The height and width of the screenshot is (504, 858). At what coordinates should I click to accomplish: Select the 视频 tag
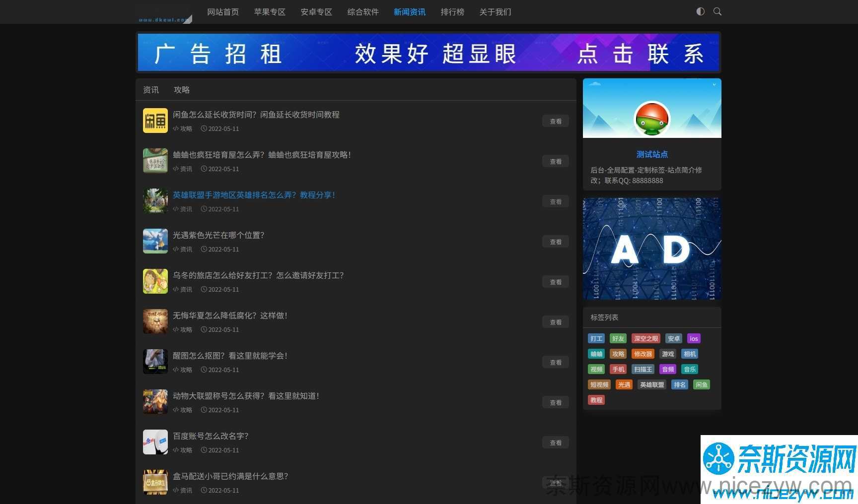tap(596, 369)
